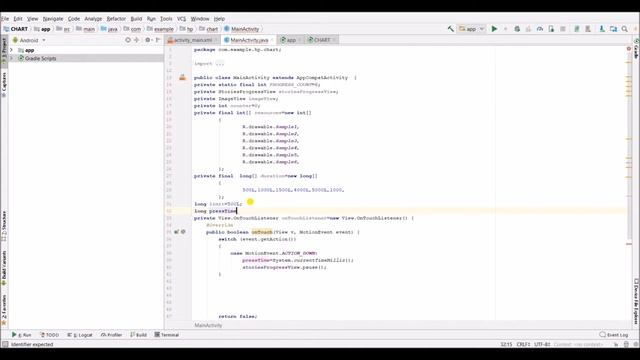Click the Profile app gauge icon
Viewport: 640px width, 360px height.
click(540, 29)
